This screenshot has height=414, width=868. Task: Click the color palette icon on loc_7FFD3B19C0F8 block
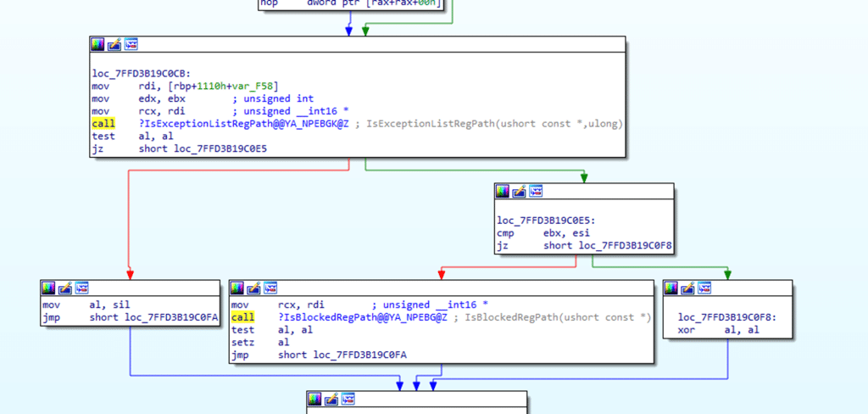670,288
